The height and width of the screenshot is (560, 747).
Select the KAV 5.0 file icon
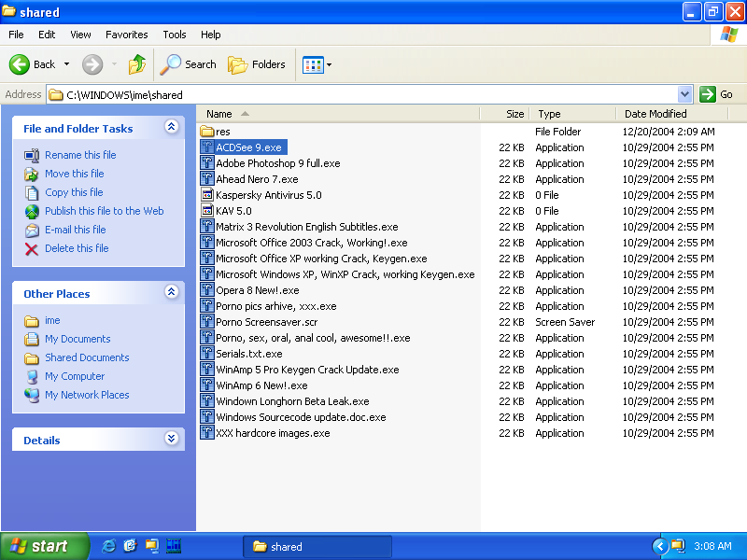tap(206, 211)
